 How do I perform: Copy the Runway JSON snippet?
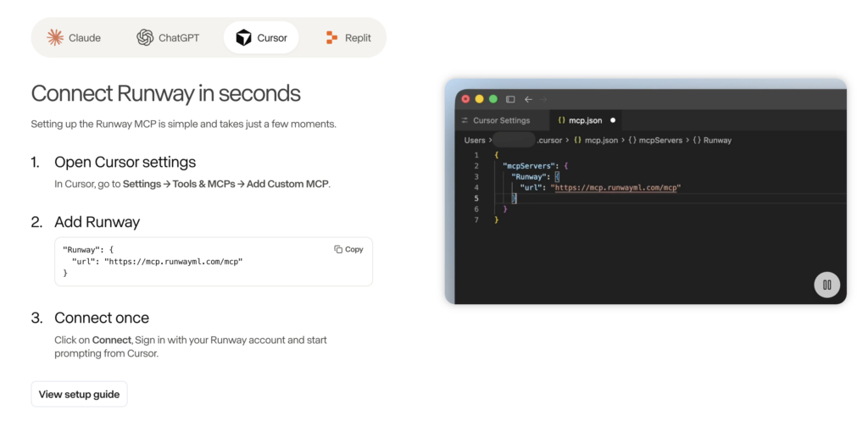coord(348,250)
